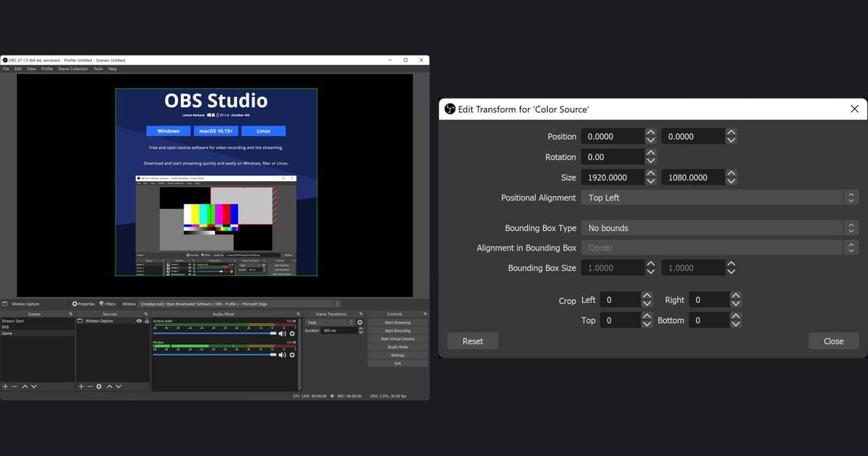Click the Rotation value stepper arrows
The image size is (868, 456).
[651, 156]
